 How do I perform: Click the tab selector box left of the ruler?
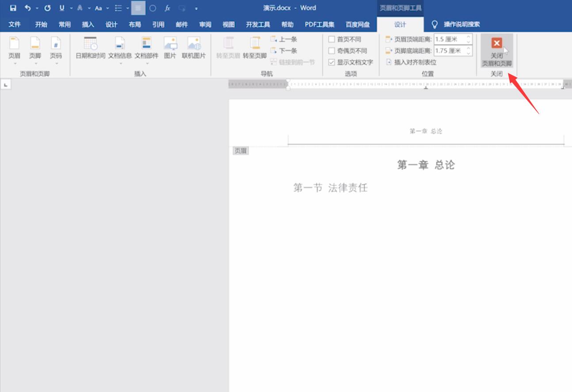(5, 84)
